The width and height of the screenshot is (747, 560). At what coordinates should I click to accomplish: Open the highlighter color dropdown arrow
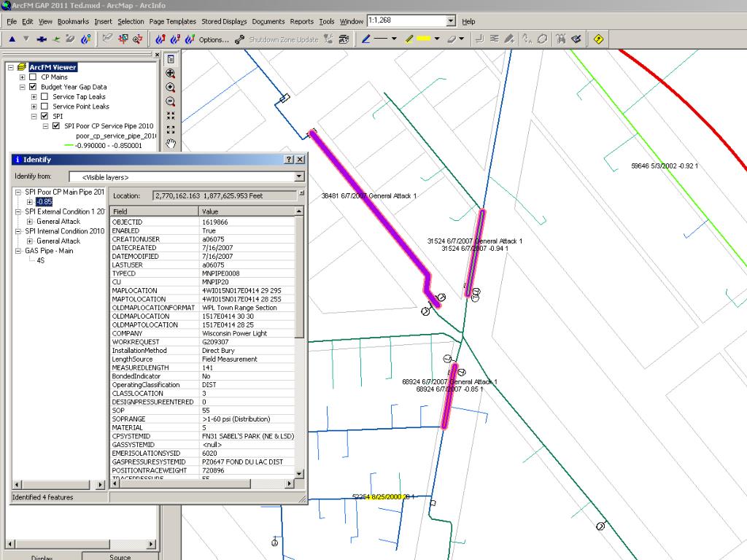pos(437,39)
